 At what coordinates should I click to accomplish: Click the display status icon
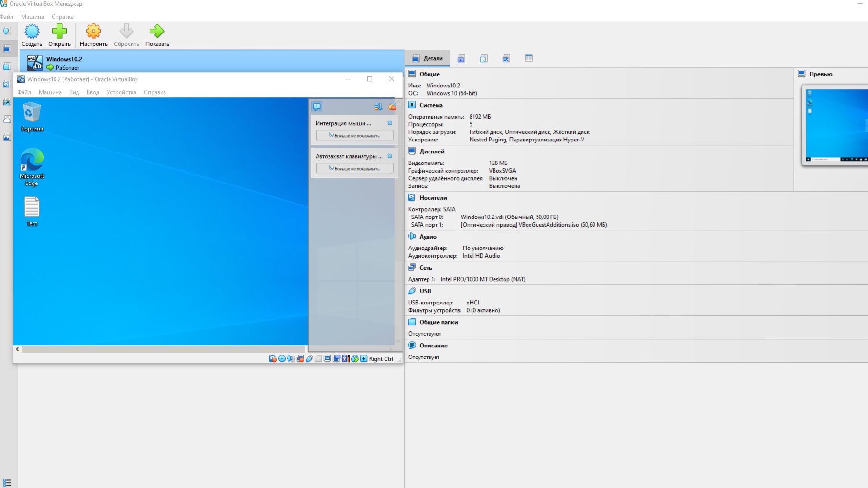click(x=327, y=358)
